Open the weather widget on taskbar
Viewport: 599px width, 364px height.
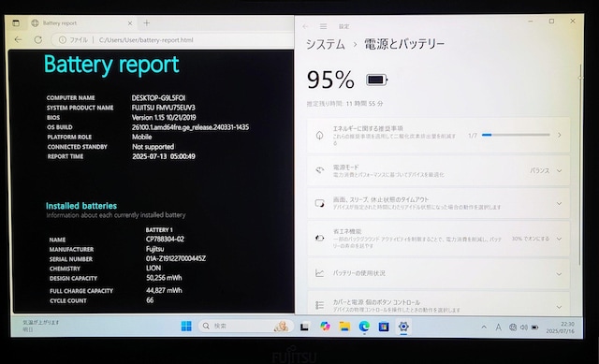(41, 326)
